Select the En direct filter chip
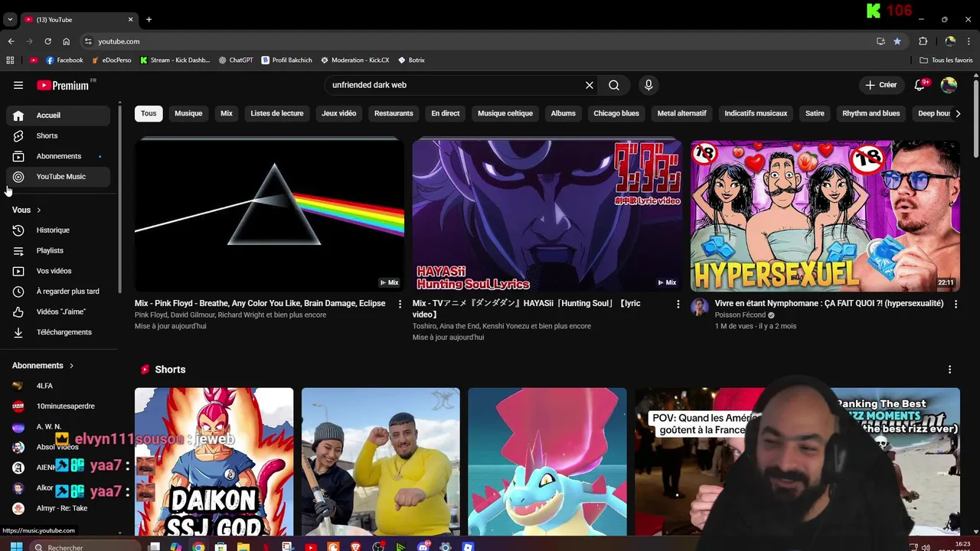Viewport: 980px width, 551px height. [446, 113]
